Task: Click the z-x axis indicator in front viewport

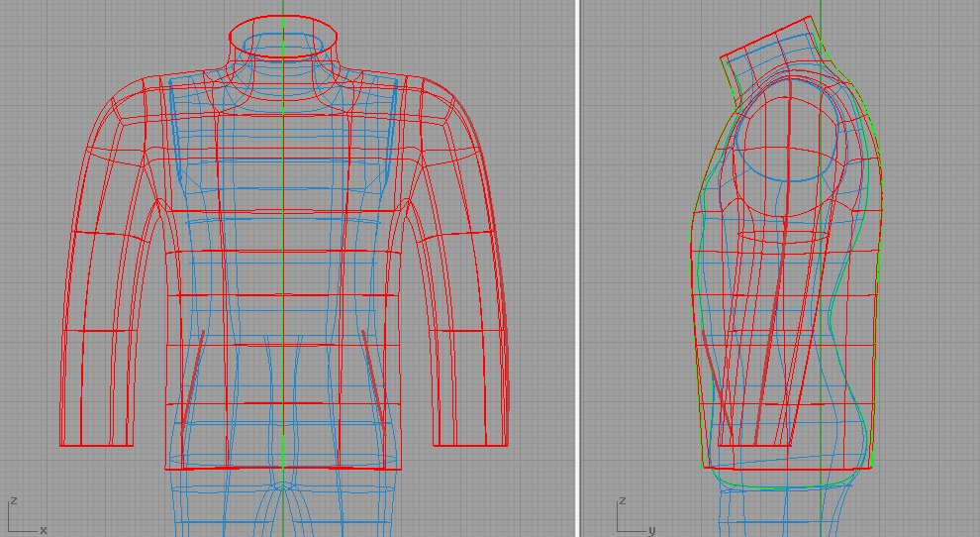Action: (27, 516)
